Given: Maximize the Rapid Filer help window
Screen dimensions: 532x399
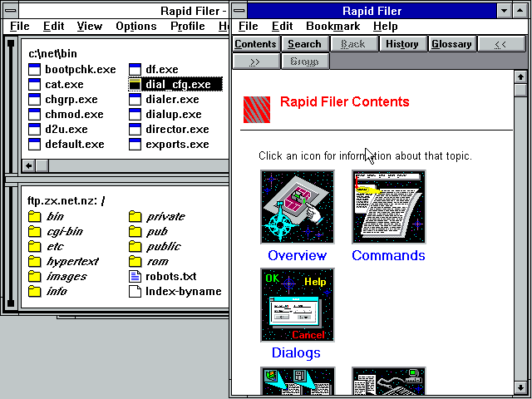Looking at the screenshot, I should click(x=520, y=11).
